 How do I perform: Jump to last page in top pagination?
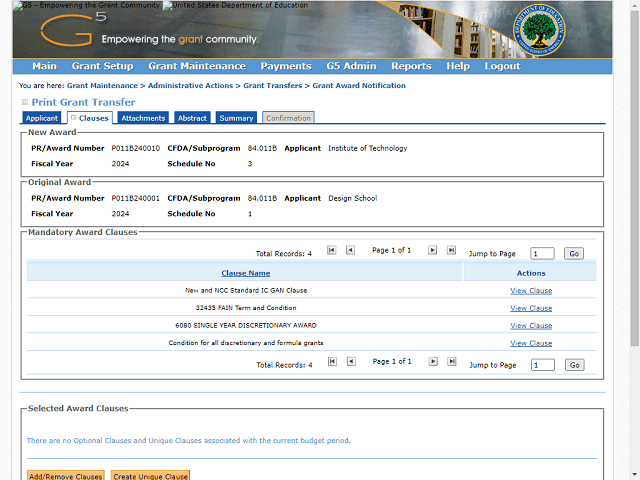[451, 250]
